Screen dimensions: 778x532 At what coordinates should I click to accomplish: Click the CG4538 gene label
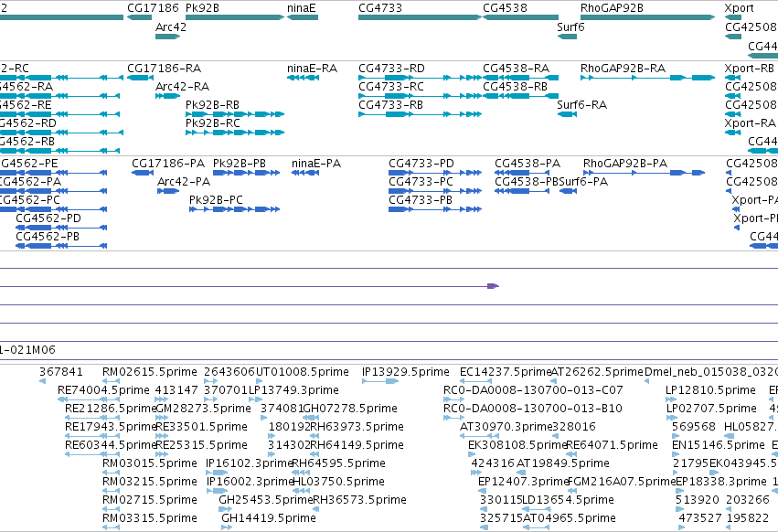coord(505,8)
